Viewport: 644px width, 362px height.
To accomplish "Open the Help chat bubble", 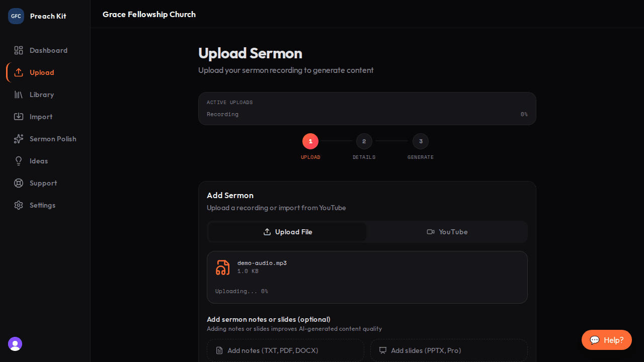I will click(606, 340).
